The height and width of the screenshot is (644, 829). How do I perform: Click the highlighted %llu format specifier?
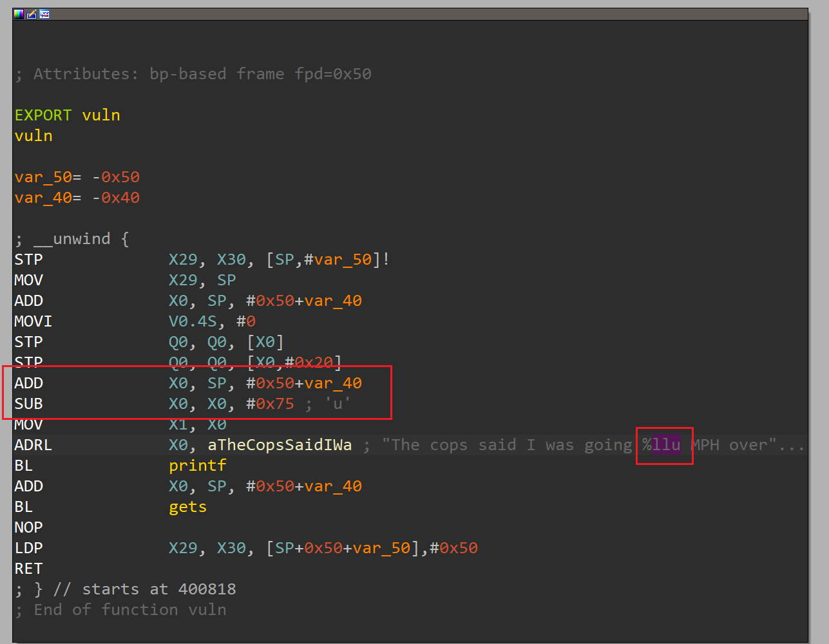click(662, 445)
